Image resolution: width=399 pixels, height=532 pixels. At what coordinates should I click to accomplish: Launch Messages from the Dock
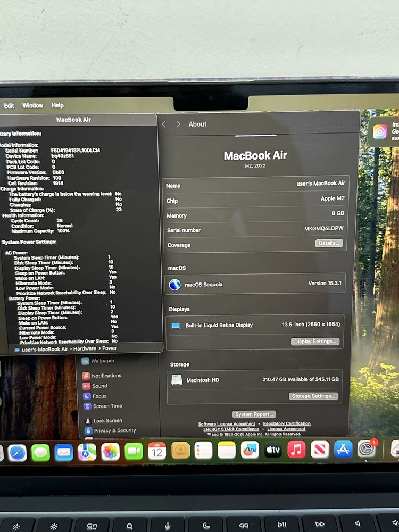tap(40, 453)
